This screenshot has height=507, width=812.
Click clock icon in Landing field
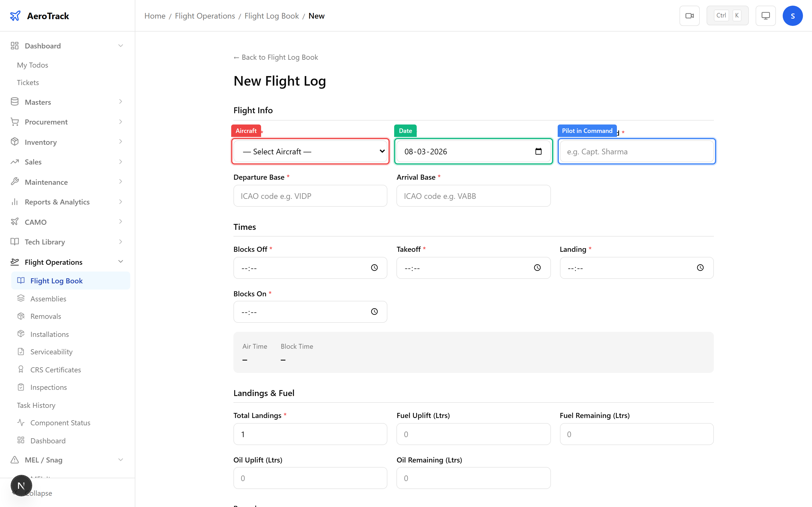pos(700,268)
